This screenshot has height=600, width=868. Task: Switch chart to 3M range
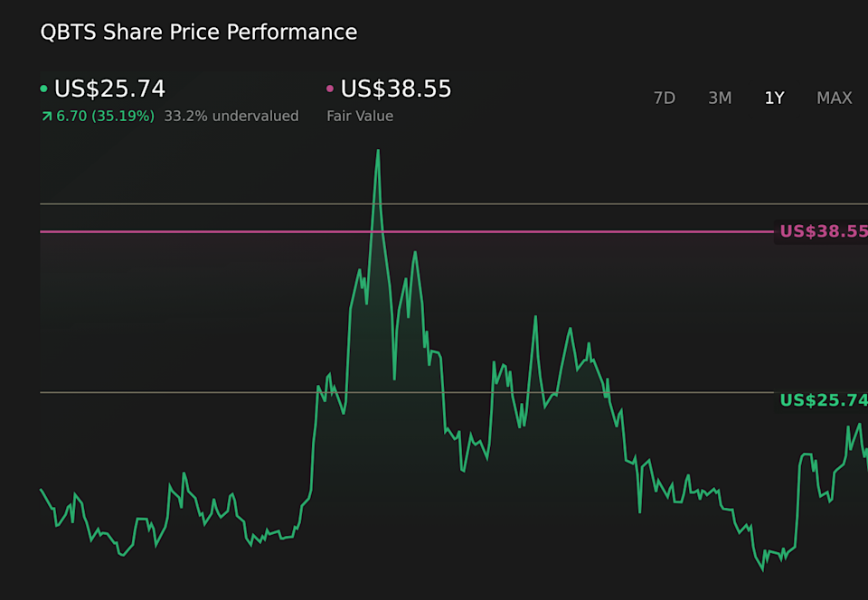coord(720,98)
